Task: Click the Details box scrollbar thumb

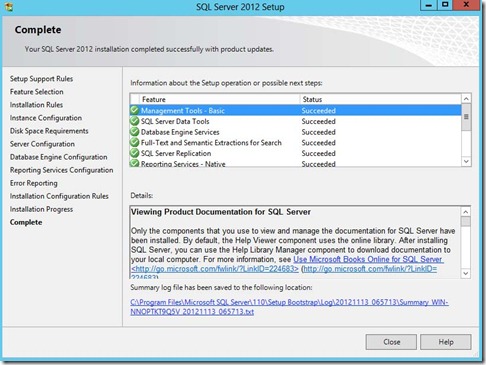Action: (466, 221)
